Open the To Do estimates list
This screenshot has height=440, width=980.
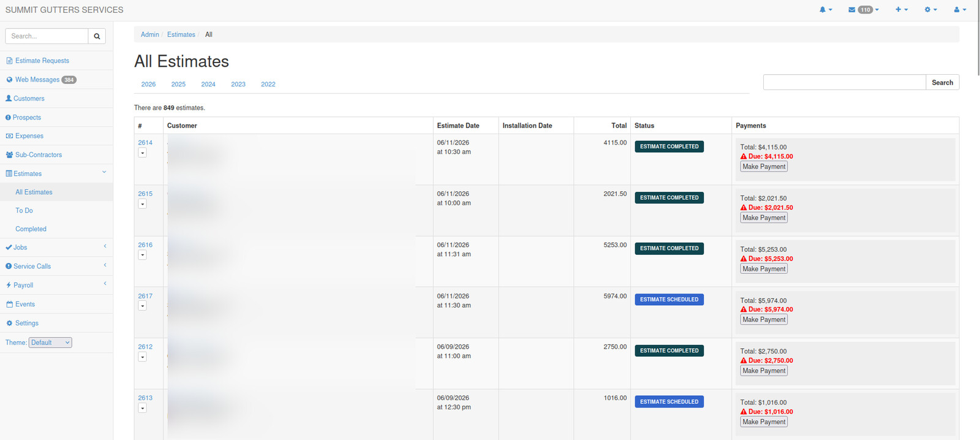pos(24,211)
